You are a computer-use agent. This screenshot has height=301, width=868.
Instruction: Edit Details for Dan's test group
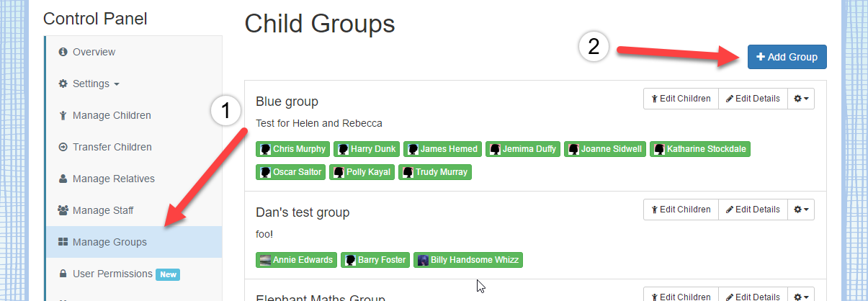pyautogui.click(x=752, y=210)
